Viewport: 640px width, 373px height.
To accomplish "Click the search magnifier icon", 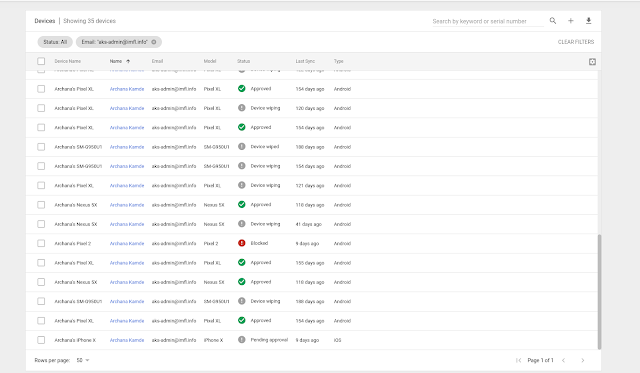I will pos(553,20).
